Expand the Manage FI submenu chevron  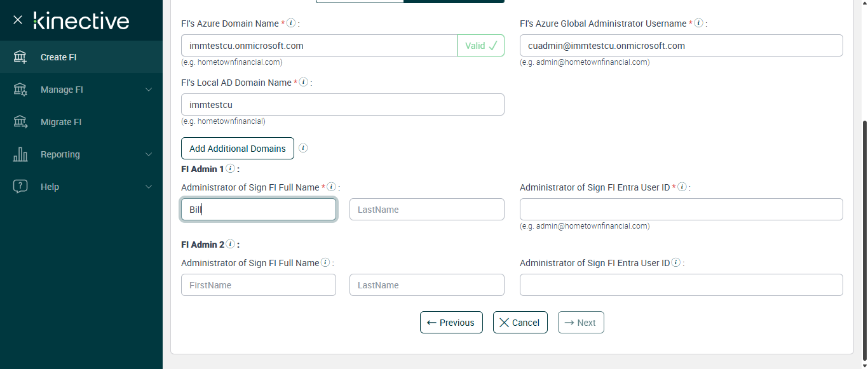pyautogui.click(x=149, y=90)
